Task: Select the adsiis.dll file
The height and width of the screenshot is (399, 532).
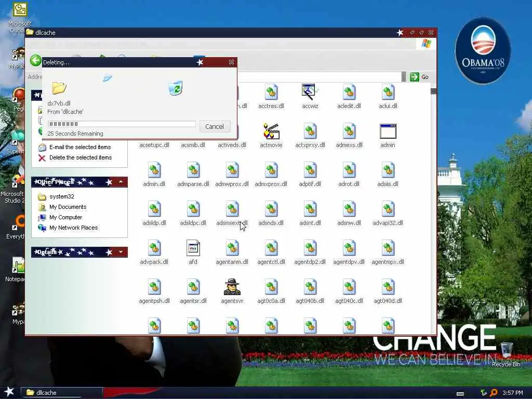Action: (x=388, y=175)
